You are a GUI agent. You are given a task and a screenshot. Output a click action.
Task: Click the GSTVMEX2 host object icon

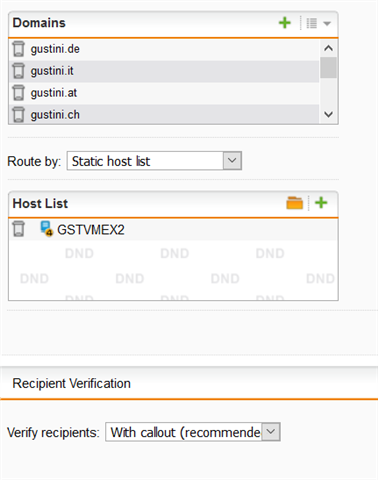coord(46,229)
